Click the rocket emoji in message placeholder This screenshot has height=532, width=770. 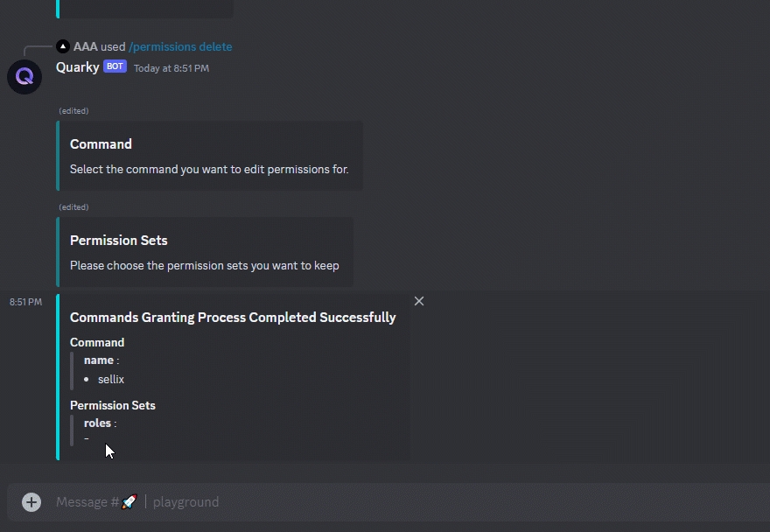129,502
